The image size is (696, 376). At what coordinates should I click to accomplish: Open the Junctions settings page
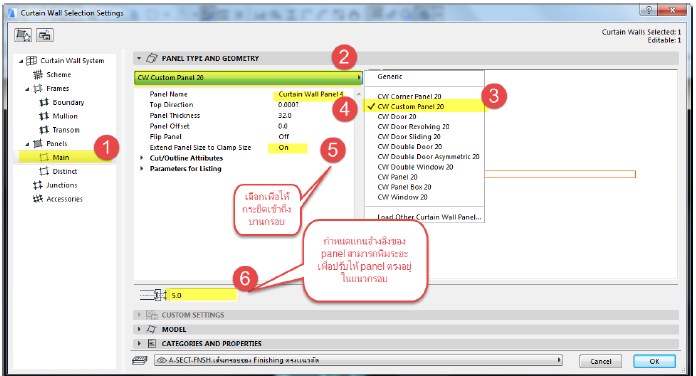coord(62,185)
